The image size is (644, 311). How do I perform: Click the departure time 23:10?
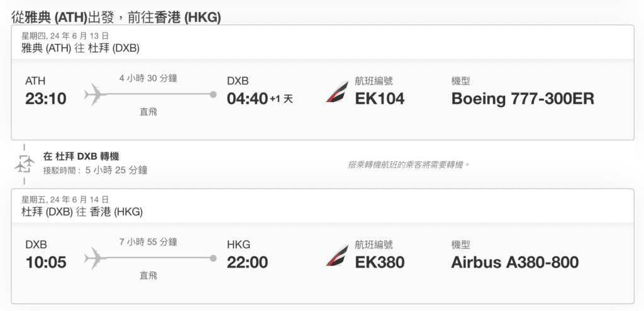[45, 99]
